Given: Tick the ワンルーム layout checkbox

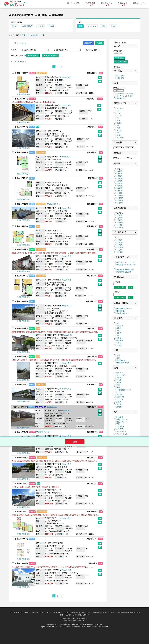Looking at the screenshot, I should point(115,108).
